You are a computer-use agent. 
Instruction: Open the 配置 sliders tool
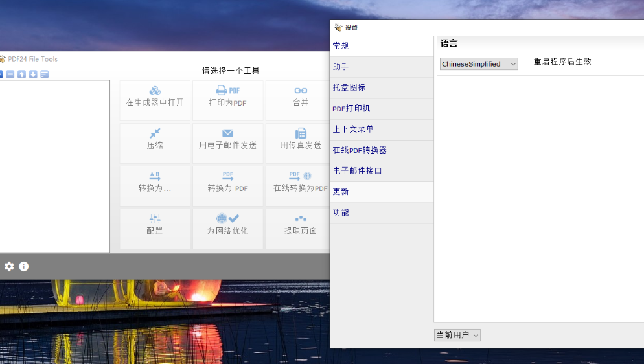[155, 229]
